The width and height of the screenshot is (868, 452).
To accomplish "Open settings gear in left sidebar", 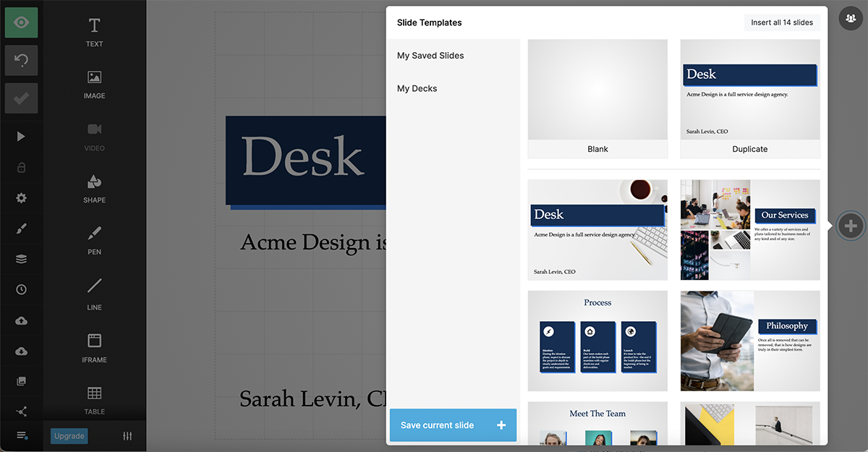I will 21,198.
